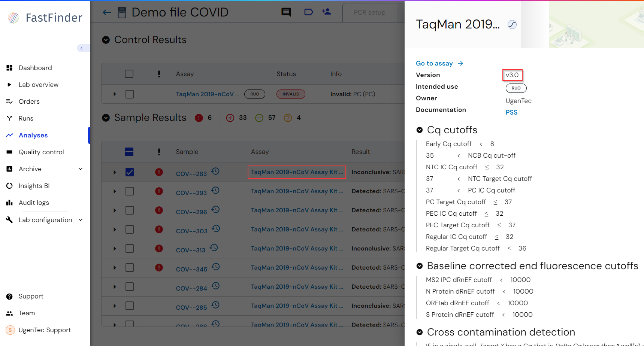Check the COV--313 checkbox

tap(130, 248)
